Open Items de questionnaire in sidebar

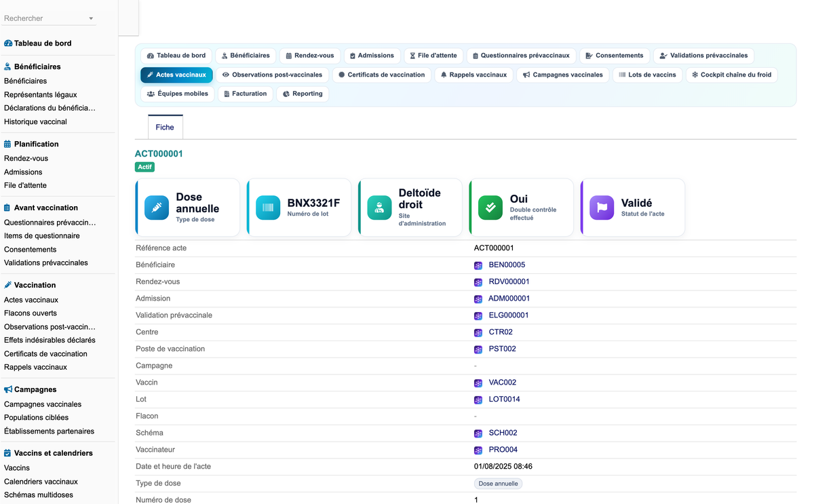[42, 236]
